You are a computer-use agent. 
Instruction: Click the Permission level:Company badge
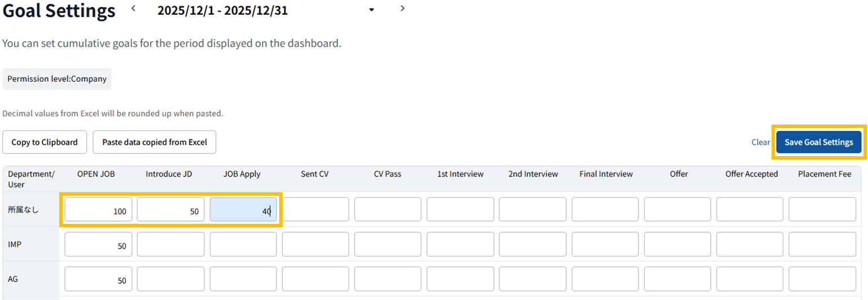[57, 79]
